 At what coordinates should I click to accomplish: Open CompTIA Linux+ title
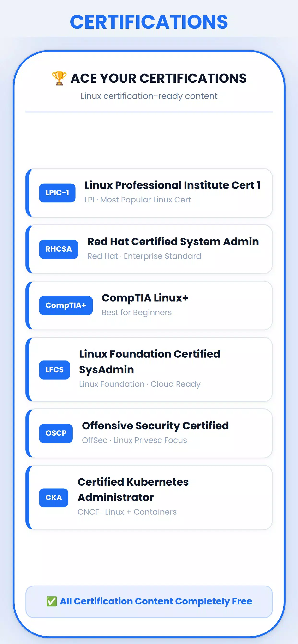(145, 298)
